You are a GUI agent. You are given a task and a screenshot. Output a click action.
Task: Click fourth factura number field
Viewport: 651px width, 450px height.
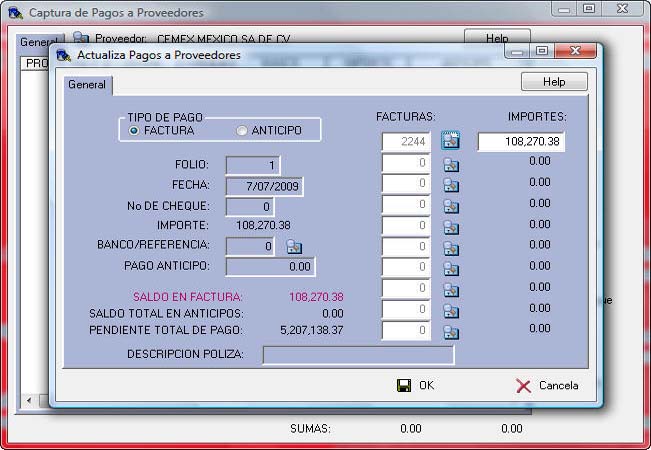(x=406, y=205)
